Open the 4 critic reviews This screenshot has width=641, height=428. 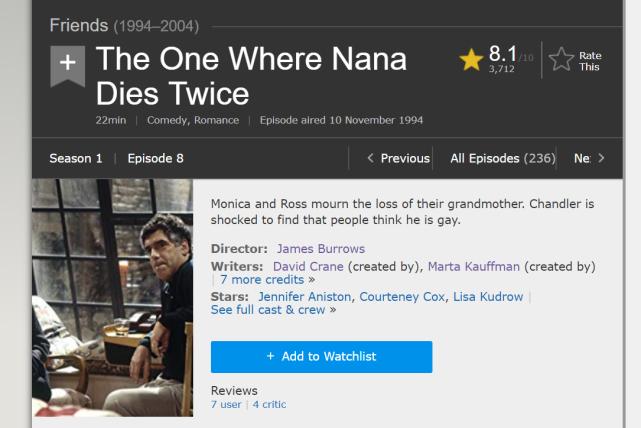click(269, 404)
